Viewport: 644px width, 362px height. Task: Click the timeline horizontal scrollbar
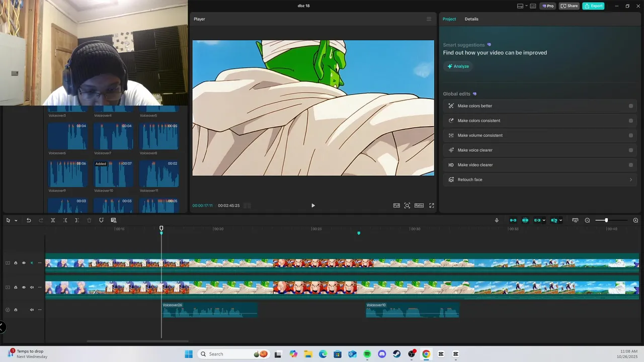click(137, 341)
